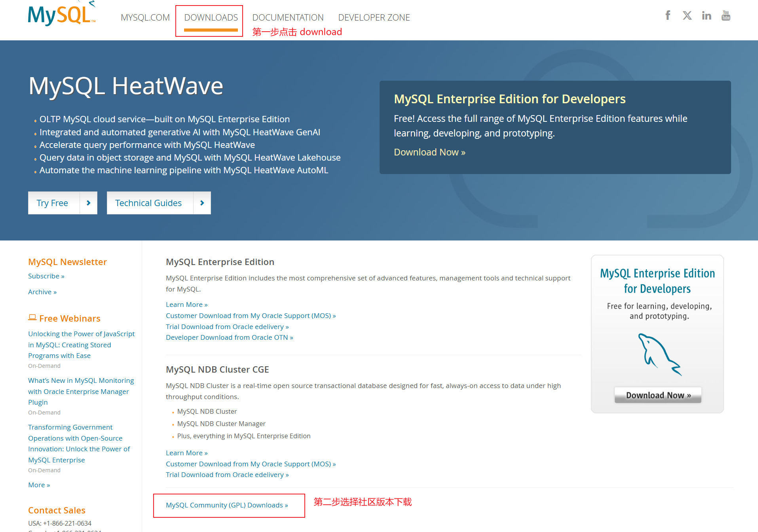Click the MySQL HeatWave Lakehouse bullet line
The image size is (758, 532).
[x=190, y=157]
